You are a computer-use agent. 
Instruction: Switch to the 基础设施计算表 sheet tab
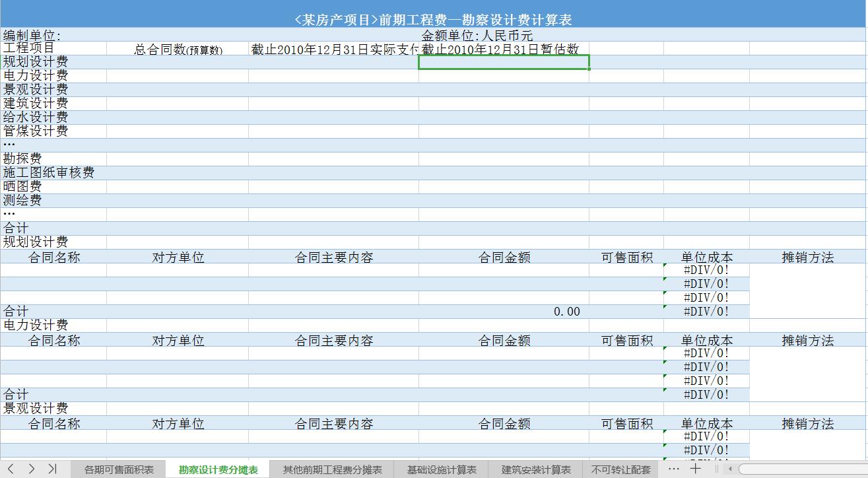tap(442, 469)
